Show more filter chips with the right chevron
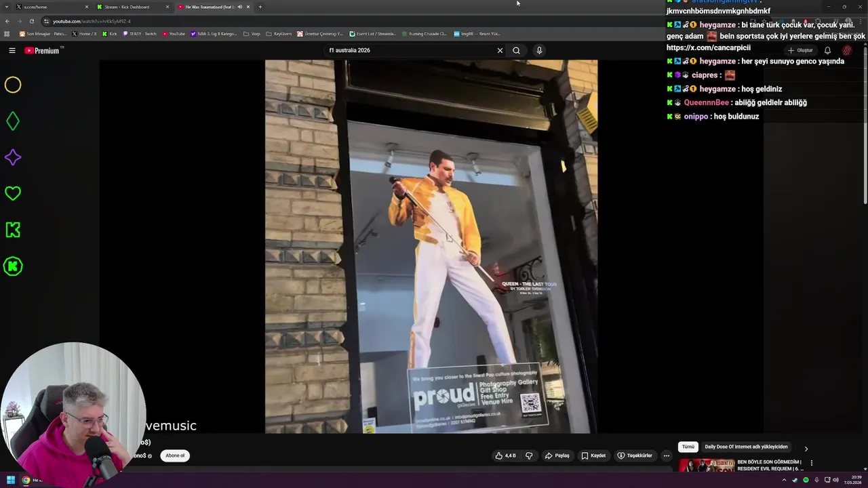The height and width of the screenshot is (488, 868). pyautogui.click(x=806, y=449)
